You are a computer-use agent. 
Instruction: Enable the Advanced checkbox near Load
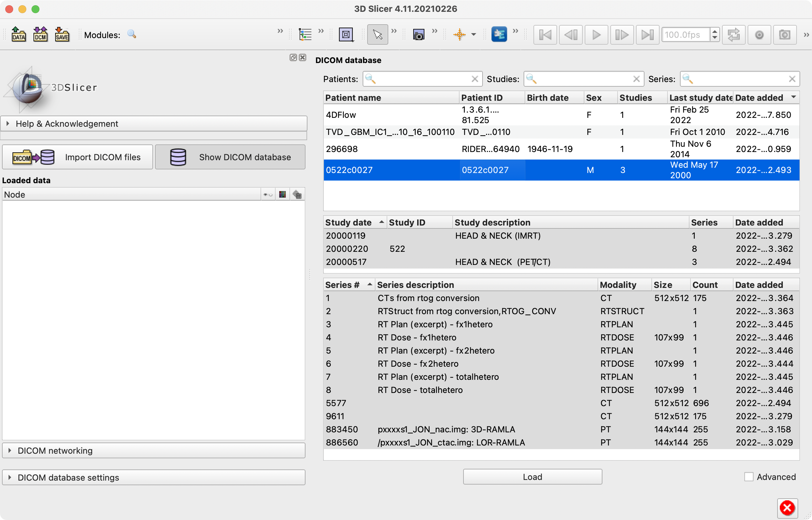click(x=750, y=477)
